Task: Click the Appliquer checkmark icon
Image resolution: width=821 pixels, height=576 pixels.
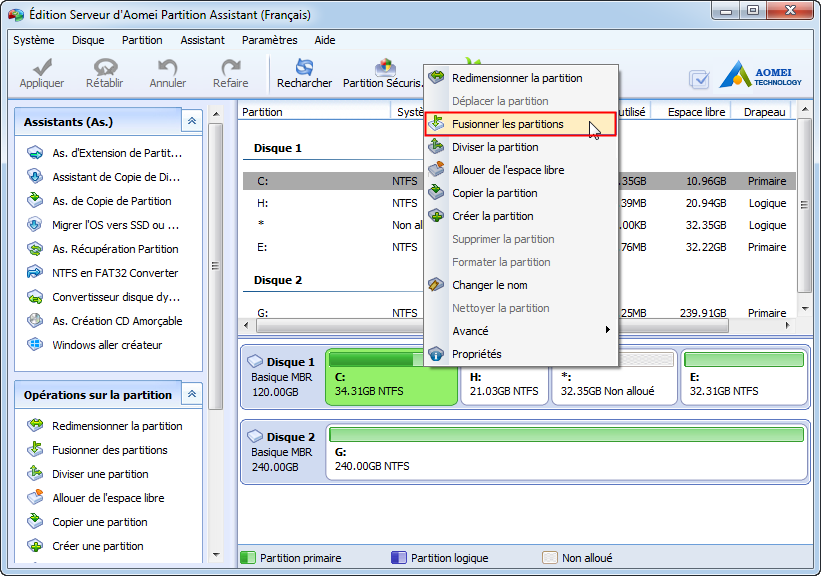Action: coord(42,67)
